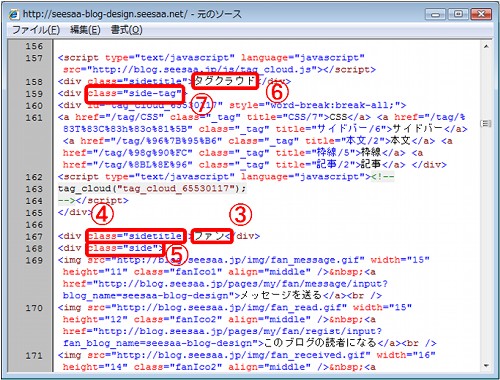Click the text このブログの読者になる
The height and width of the screenshot is (380, 500).
tap(320, 343)
